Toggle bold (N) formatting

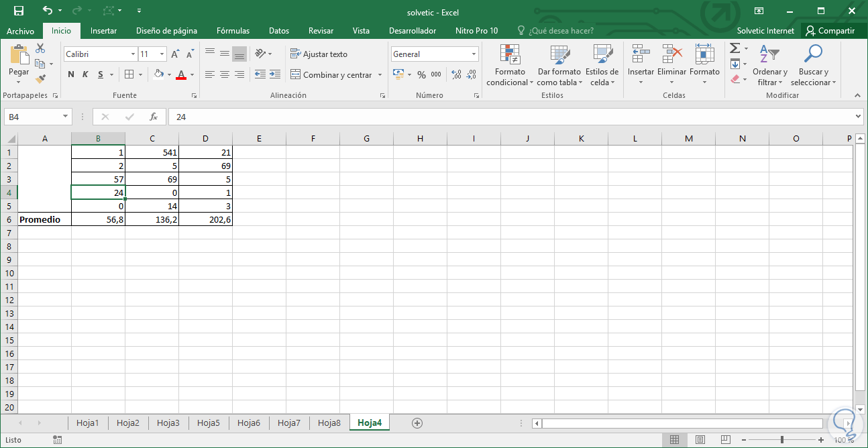tap(71, 74)
